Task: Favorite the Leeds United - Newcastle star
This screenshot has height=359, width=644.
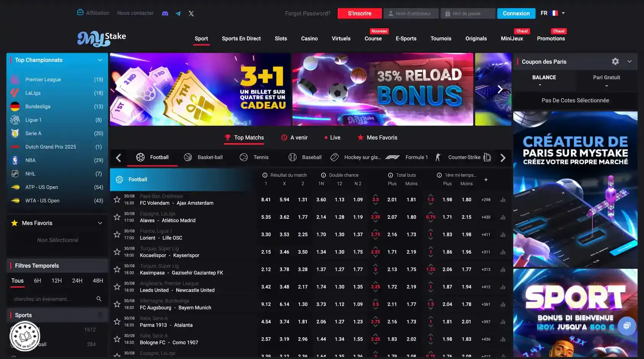Action: [117, 286]
